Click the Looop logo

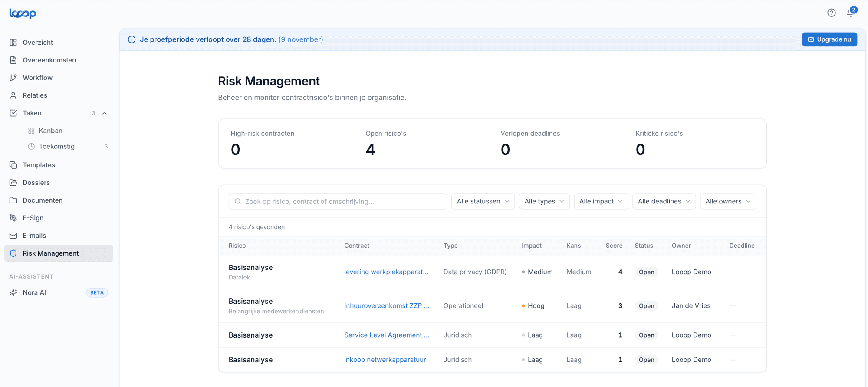[x=23, y=13]
